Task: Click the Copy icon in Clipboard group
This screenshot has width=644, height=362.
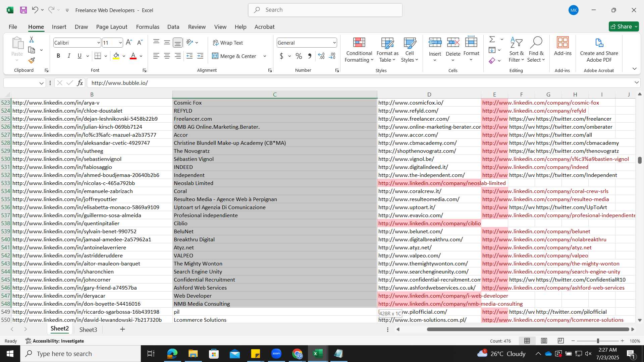Action: [32, 50]
